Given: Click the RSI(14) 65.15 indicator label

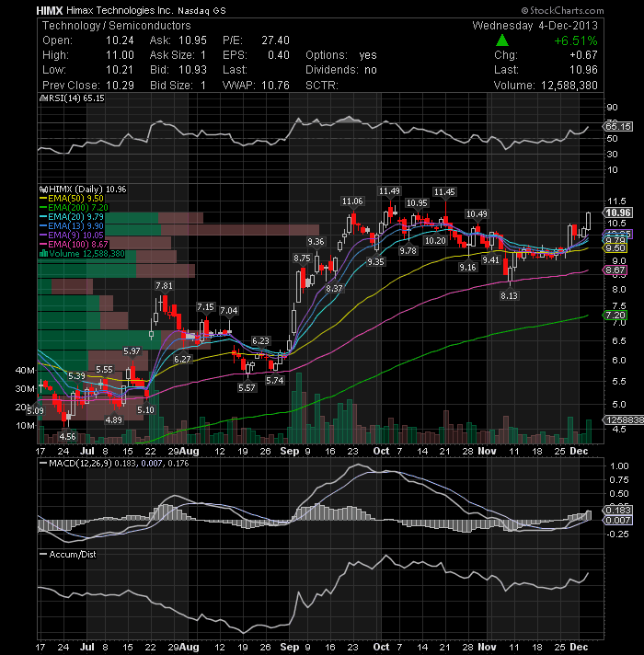Looking at the screenshot, I should pos(72,98).
